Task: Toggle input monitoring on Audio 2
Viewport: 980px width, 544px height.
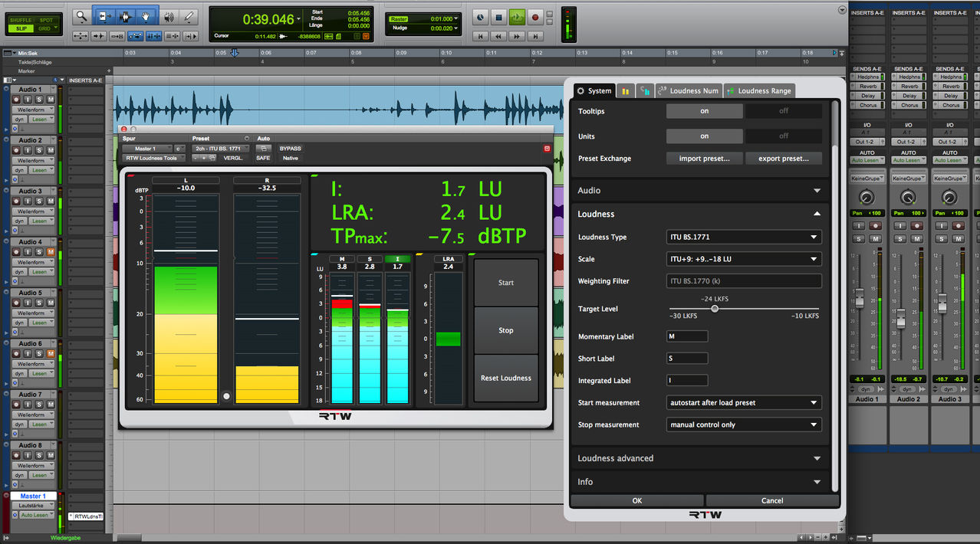Action: [28, 150]
